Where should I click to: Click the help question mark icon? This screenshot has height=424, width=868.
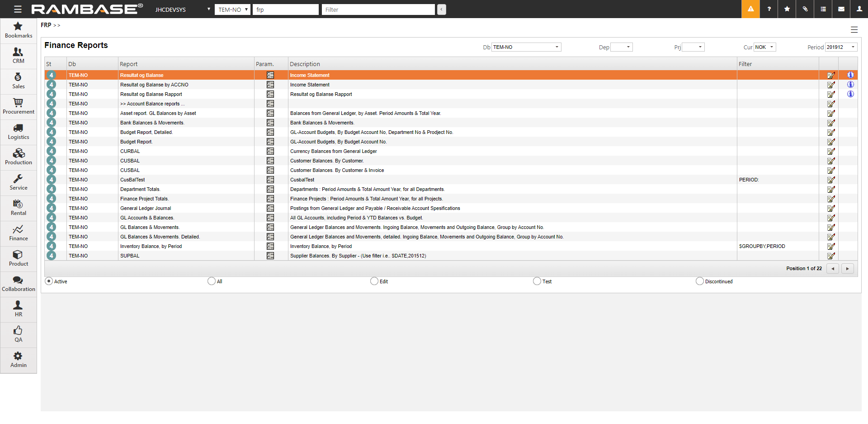click(x=769, y=9)
